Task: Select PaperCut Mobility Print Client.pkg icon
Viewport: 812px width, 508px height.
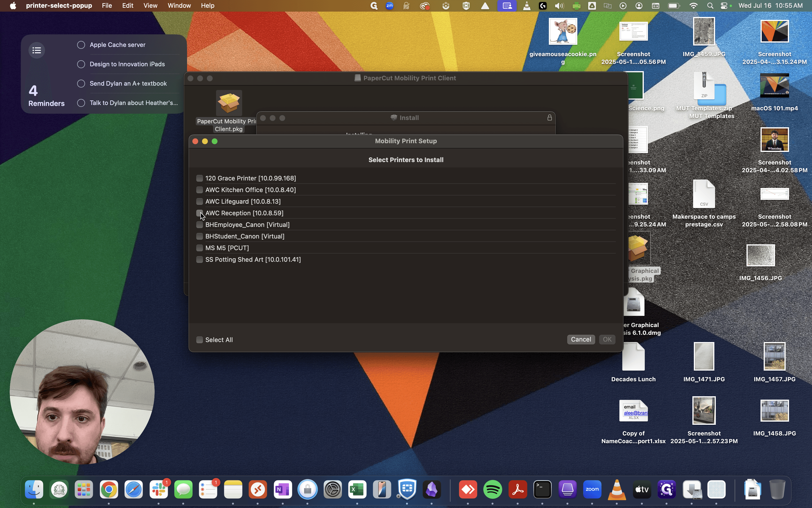Action: [229, 103]
